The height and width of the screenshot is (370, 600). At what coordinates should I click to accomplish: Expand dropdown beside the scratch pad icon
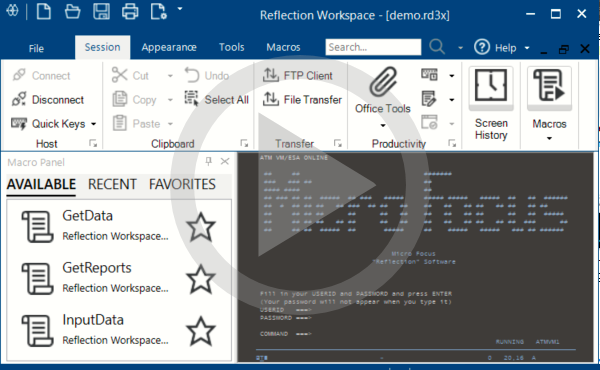pyautogui.click(x=452, y=100)
